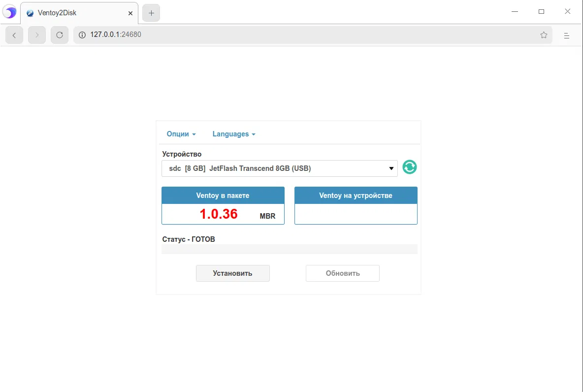Close the Ventoy2Disk tab
Image resolution: width=583 pixels, height=392 pixels.
click(130, 13)
